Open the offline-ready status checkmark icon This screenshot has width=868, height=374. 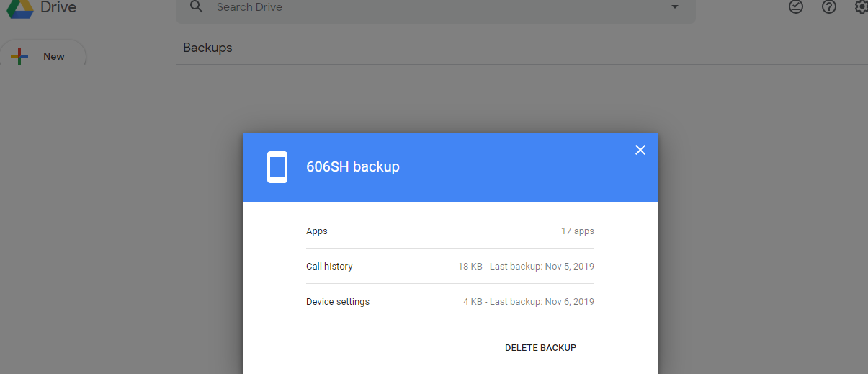795,6
